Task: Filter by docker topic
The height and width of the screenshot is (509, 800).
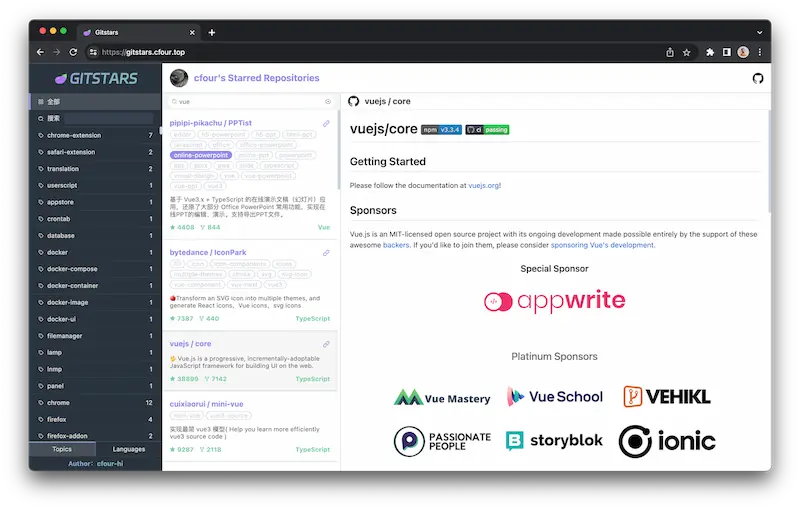Action: (x=95, y=252)
